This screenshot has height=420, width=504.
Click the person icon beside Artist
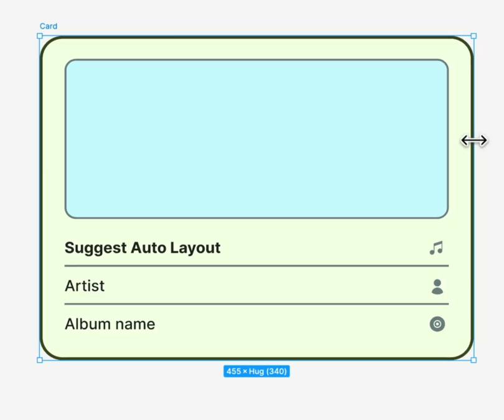click(x=438, y=286)
